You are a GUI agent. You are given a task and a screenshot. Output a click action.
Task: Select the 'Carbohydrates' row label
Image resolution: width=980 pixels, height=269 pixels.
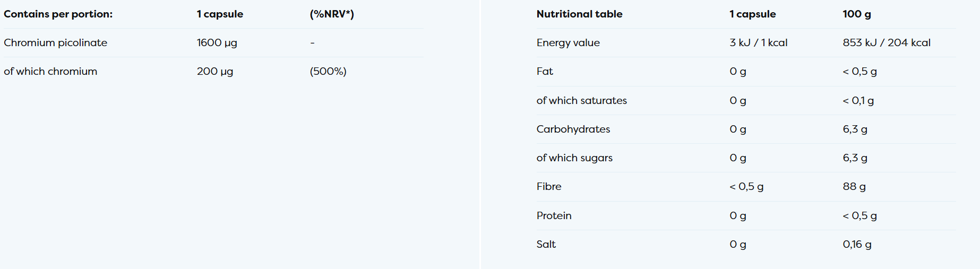pyautogui.click(x=573, y=129)
